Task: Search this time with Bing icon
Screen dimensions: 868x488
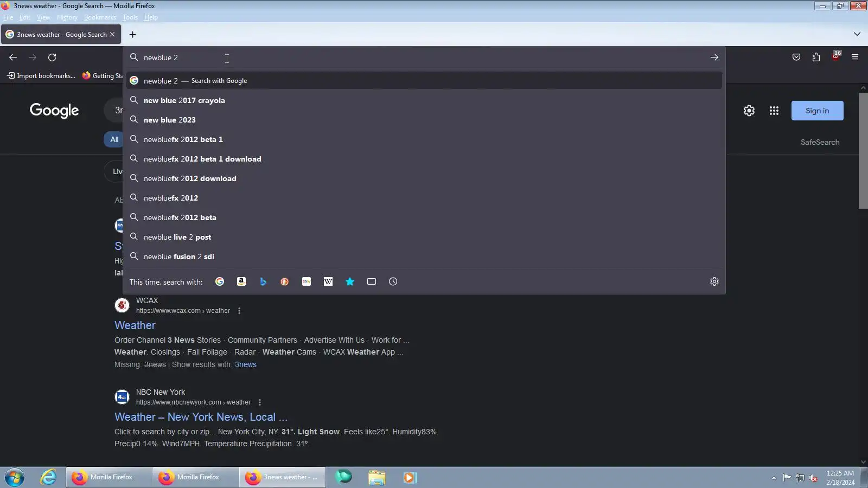Action: tap(263, 281)
